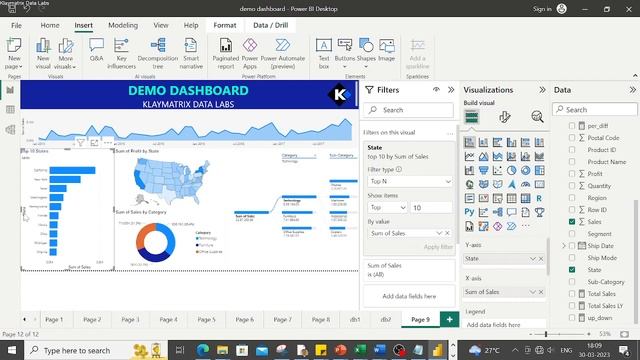The height and width of the screenshot is (360, 640).
Task: Click the Filters pane search box
Action: (409, 110)
